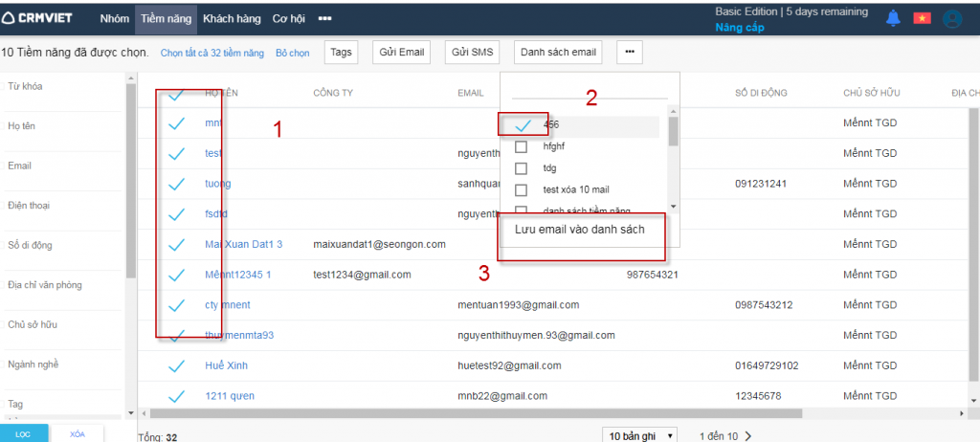Tick the hfghf email list checkbox
The image size is (980, 442).
pyautogui.click(x=522, y=147)
